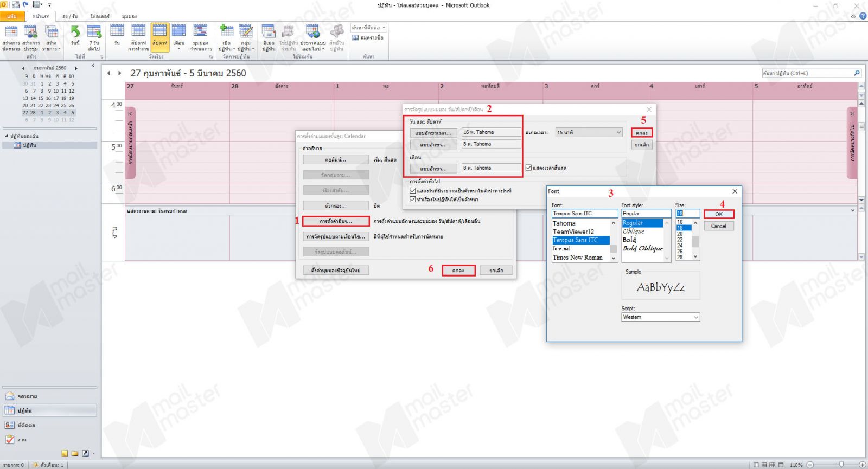Click the zoom out minus button in status bar

[x=810, y=465]
